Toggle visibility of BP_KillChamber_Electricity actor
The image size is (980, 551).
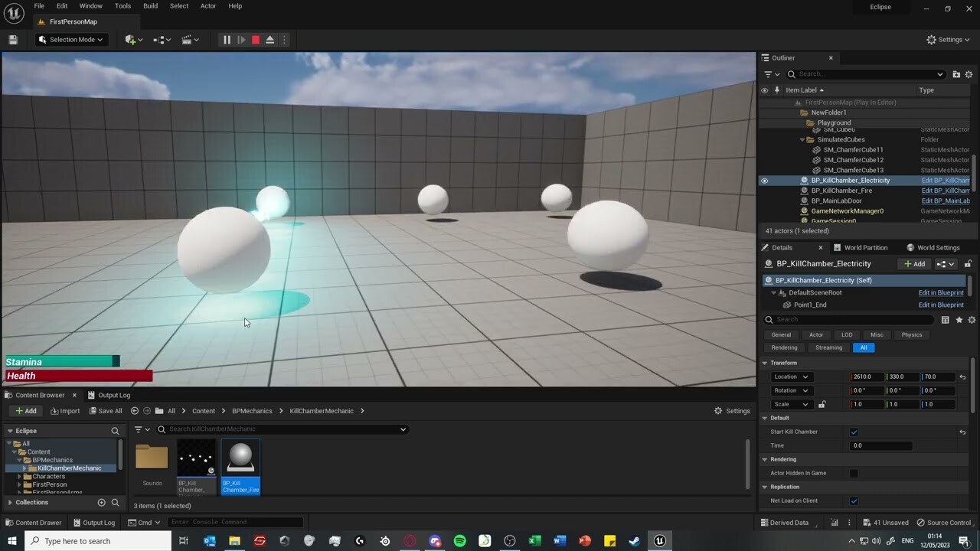tap(764, 181)
